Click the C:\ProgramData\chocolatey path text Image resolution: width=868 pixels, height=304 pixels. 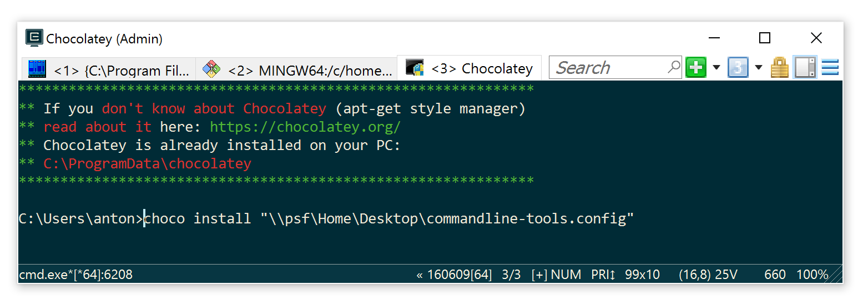[148, 163]
